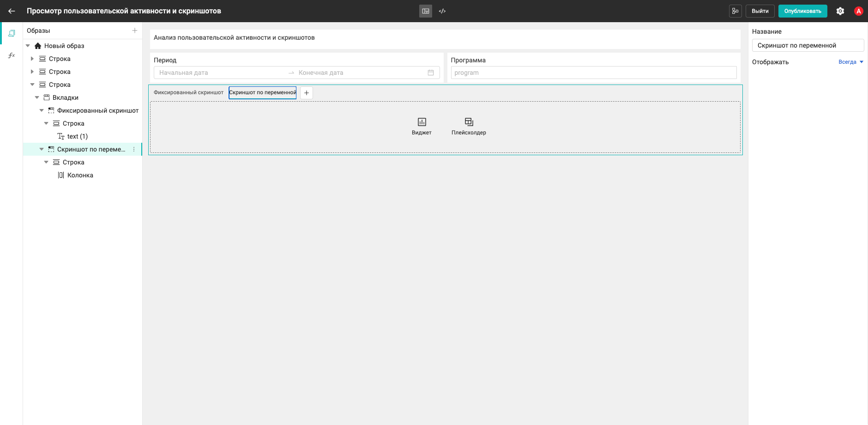Viewport: 868px width, 425px height.
Task: Insert a Плейсхолдер into the tab area
Action: 469,126
